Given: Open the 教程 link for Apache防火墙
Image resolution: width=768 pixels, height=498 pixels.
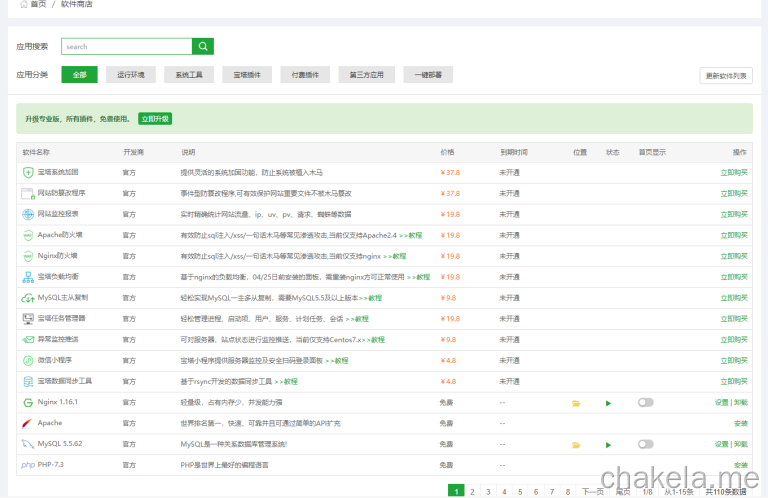Looking at the screenshot, I should (x=410, y=236).
